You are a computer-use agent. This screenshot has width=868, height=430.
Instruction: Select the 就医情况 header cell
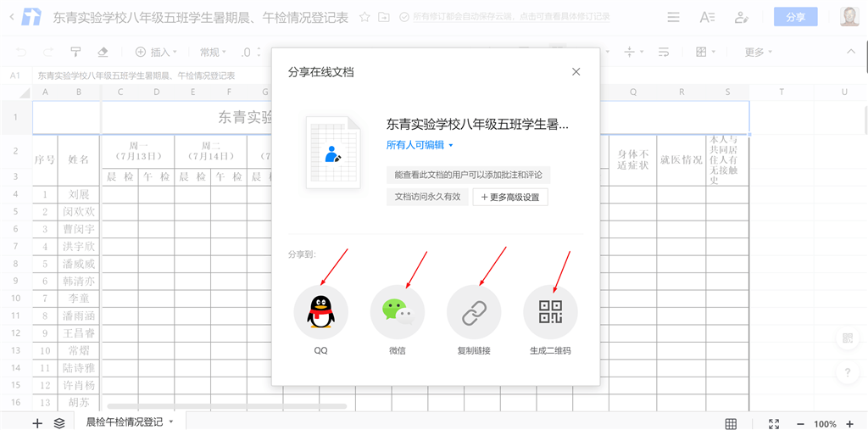(x=682, y=160)
